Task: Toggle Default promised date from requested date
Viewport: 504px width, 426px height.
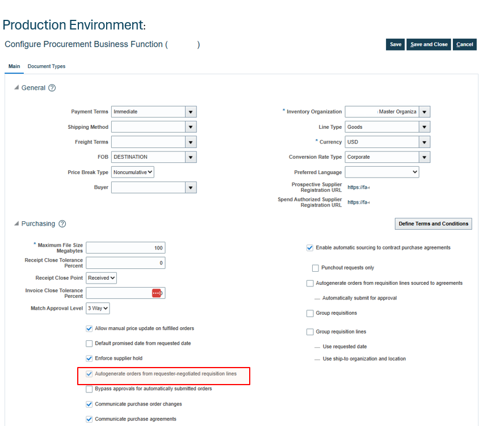Action: point(89,343)
